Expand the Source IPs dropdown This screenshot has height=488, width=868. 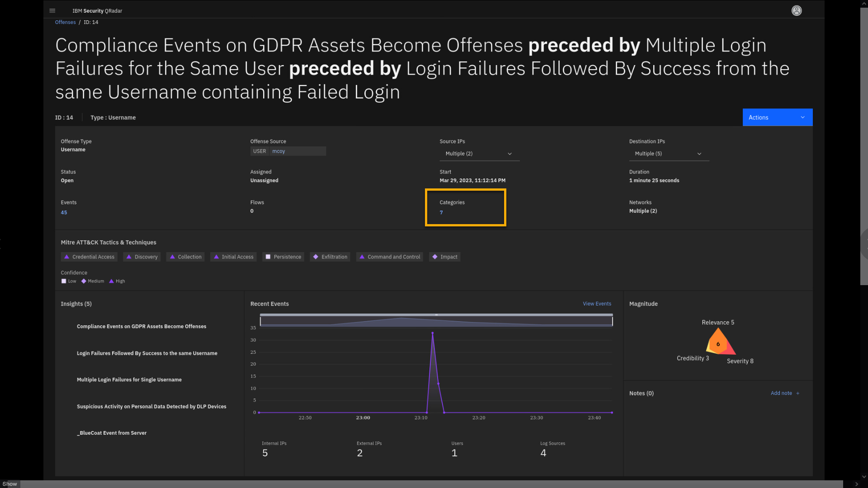[x=479, y=154]
